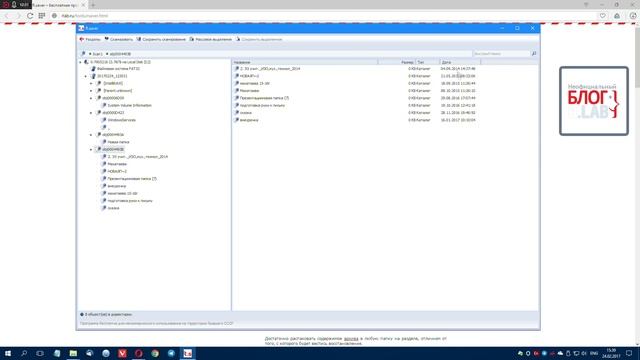640x360 pixels.
Task: Select НОВАЯП~2 row in file list
Action: 355,76
